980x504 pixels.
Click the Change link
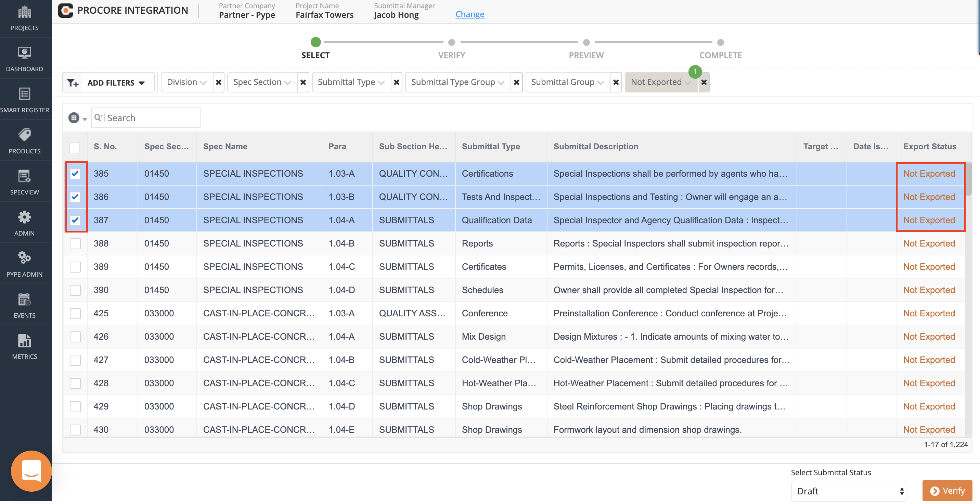click(x=469, y=14)
